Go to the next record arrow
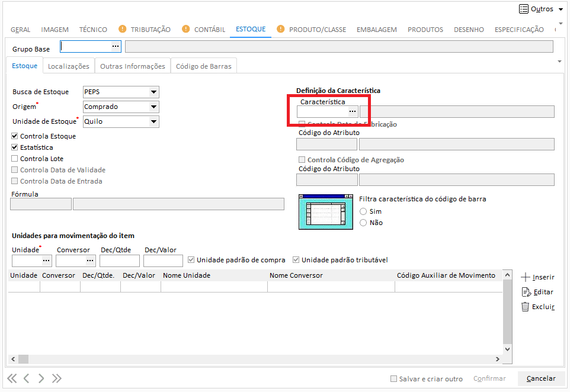Viewport: 570px width, 392px height. [41, 378]
